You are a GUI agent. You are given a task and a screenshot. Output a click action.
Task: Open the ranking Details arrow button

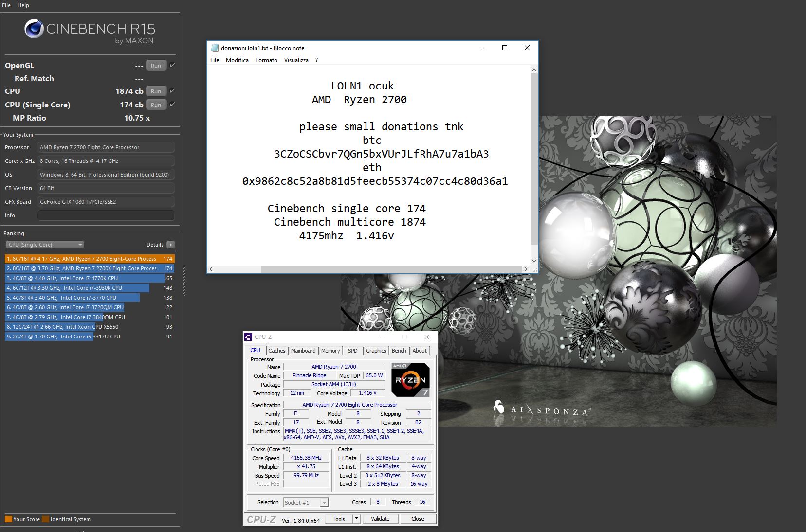tap(170, 245)
